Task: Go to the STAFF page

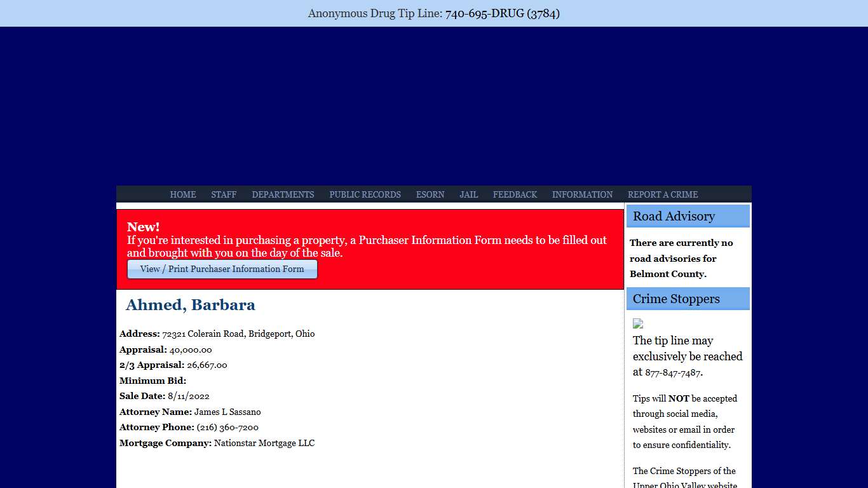Action: point(224,194)
